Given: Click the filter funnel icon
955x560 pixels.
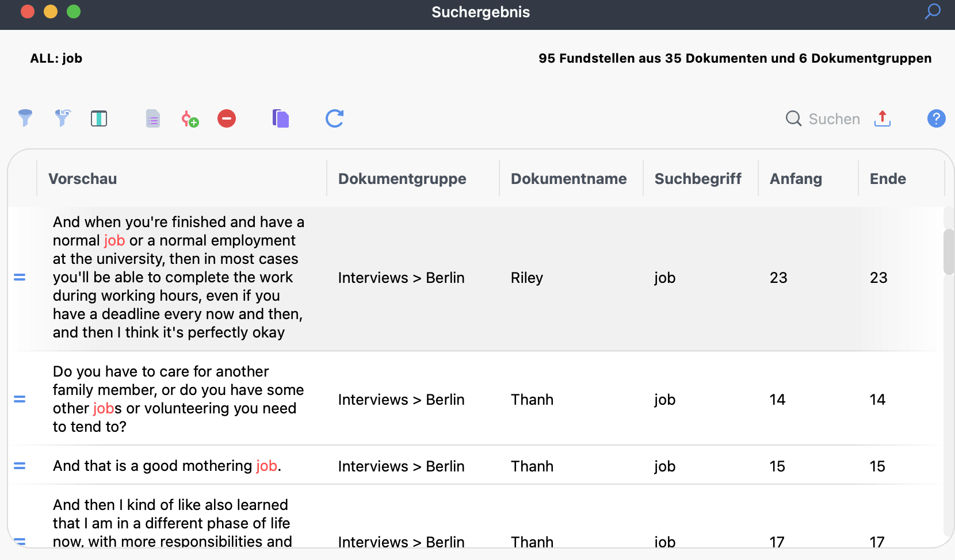Looking at the screenshot, I should pos(25,118).
